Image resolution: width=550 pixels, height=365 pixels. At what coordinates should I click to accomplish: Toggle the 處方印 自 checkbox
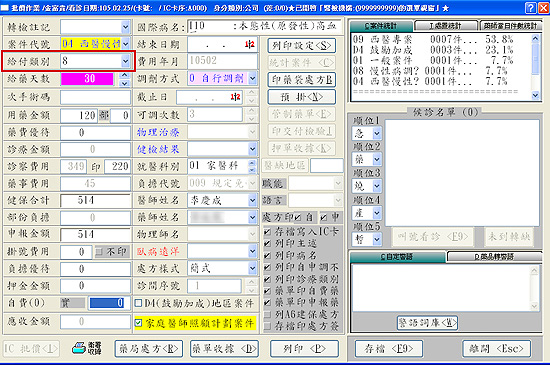tap(298, 218)
